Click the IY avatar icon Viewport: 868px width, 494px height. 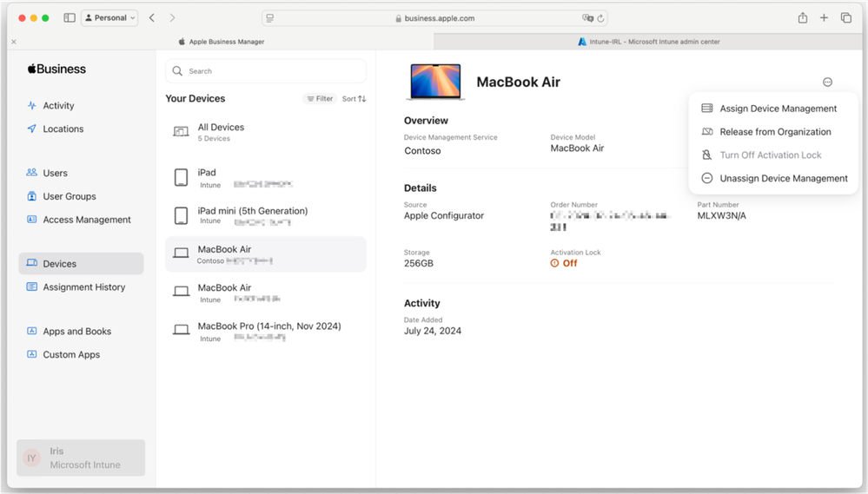click(31, 458)
